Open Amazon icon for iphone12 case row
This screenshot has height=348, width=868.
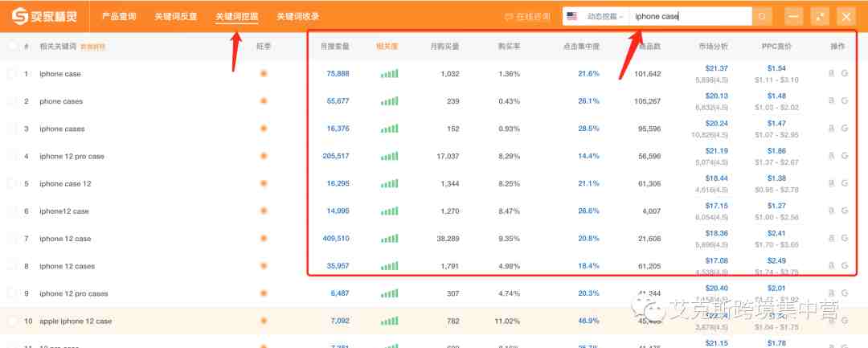tap(831, 211)
